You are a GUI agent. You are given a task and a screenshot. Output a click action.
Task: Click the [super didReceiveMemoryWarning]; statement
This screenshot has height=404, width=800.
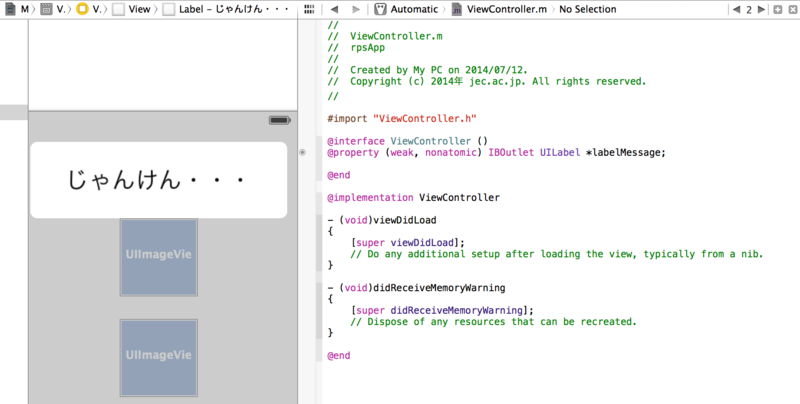[x=442, y=310]
